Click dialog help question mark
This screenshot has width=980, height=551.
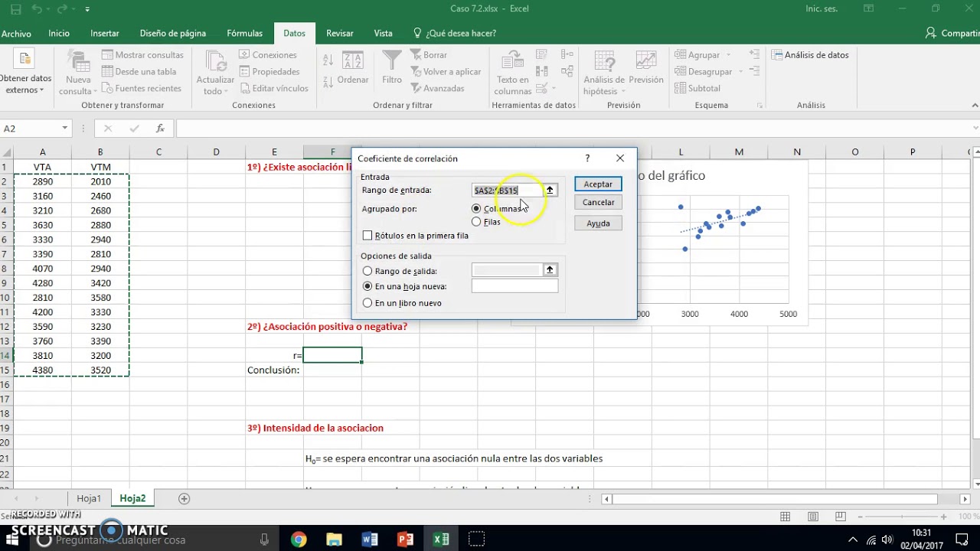click(587, 158)
